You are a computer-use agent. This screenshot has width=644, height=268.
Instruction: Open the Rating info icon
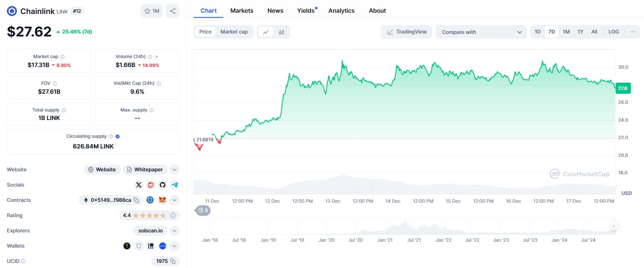[x=173, y=215]
